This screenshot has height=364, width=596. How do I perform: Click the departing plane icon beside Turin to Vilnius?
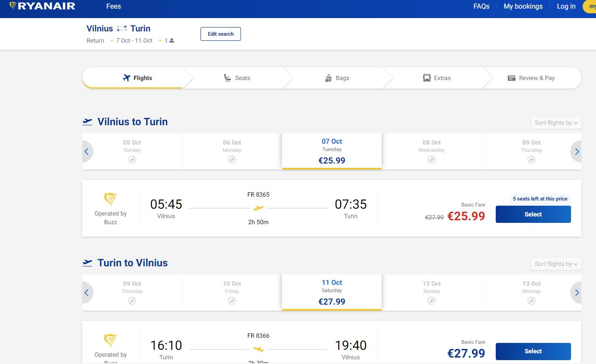(87, 263)
